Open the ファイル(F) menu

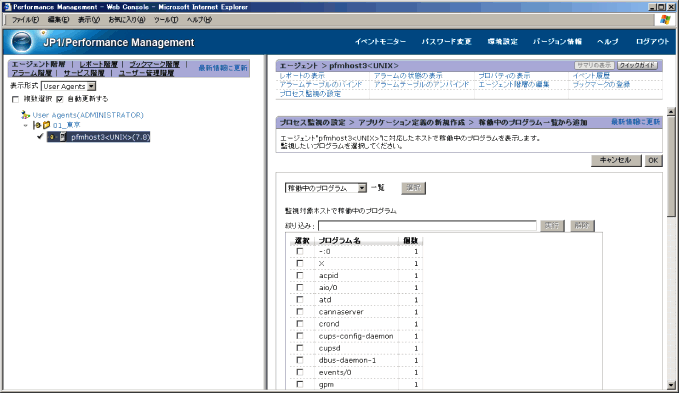[x=25, y=19]
